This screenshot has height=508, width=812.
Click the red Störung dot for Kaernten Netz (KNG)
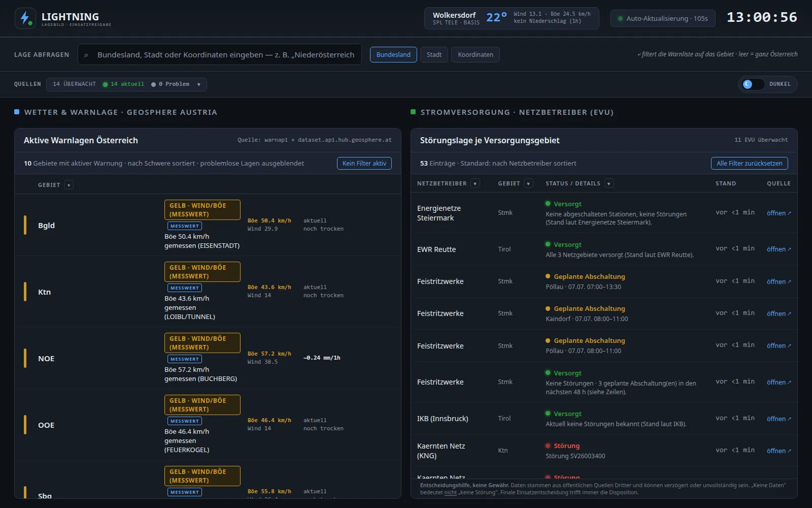click(548, 446)
